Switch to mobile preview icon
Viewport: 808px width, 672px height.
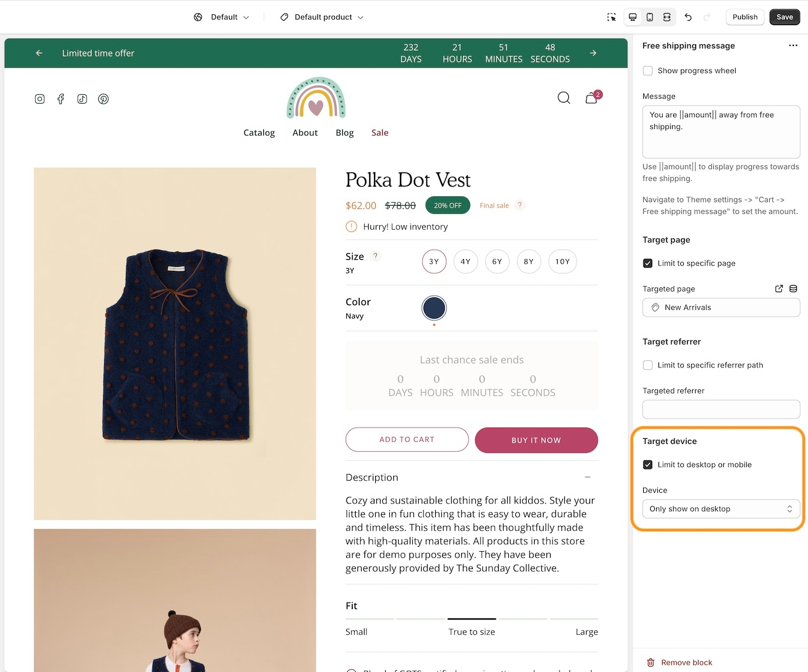click(x=650, y=17)
